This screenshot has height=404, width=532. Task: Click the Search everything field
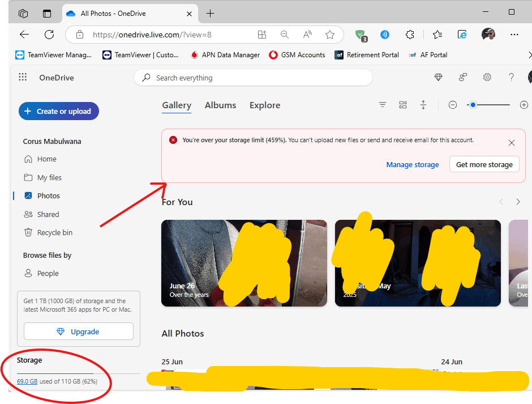coord(253,78)
